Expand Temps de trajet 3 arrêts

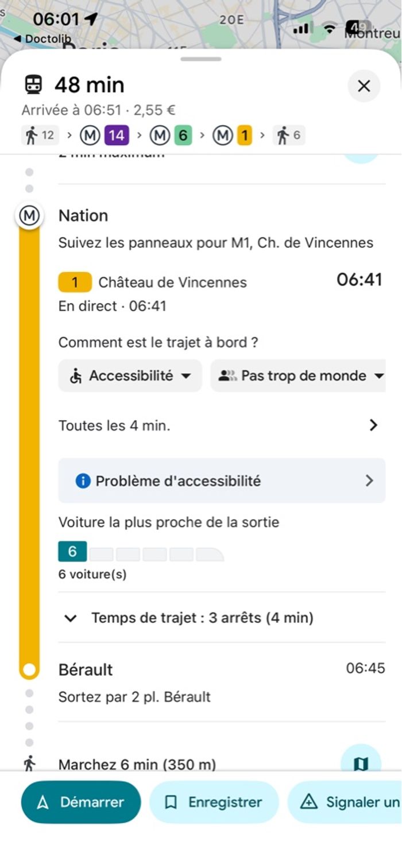[190, 618]
